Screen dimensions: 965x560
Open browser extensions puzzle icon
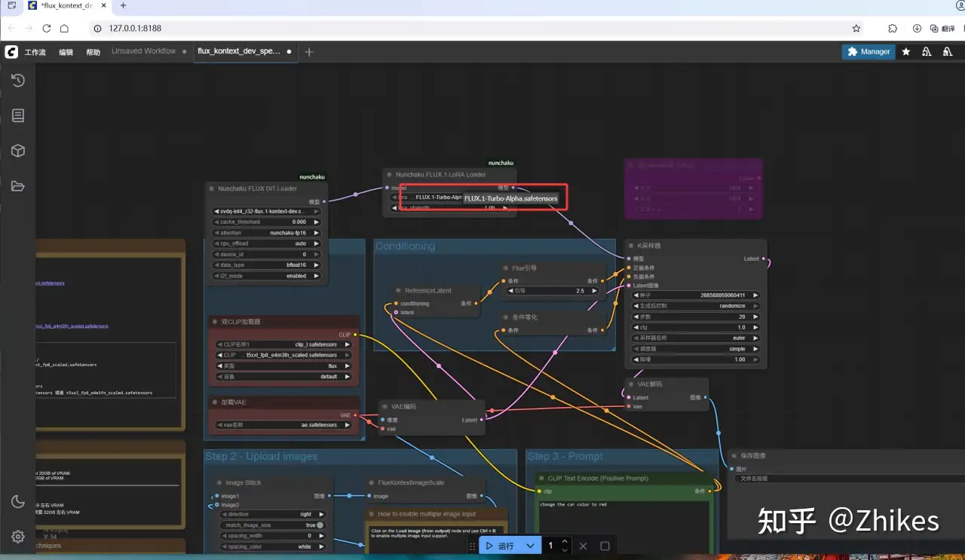coord(893,29)
